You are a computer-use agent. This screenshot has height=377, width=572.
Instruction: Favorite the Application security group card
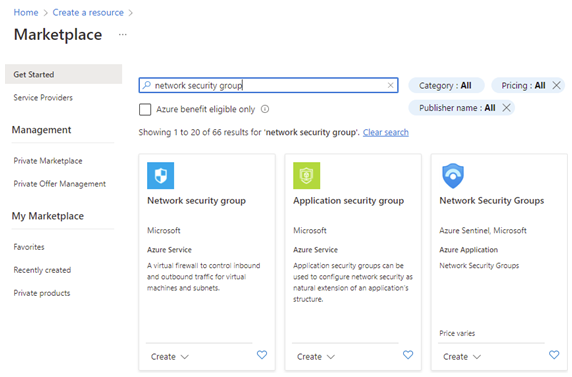click(x=408, y=355)
